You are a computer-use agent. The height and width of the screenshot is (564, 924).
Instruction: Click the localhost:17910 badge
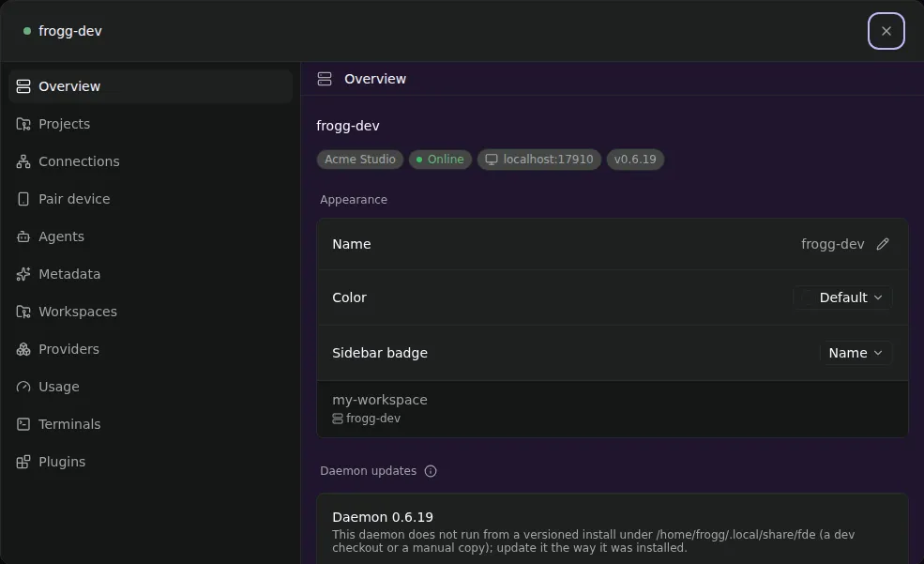click(539, 160)
